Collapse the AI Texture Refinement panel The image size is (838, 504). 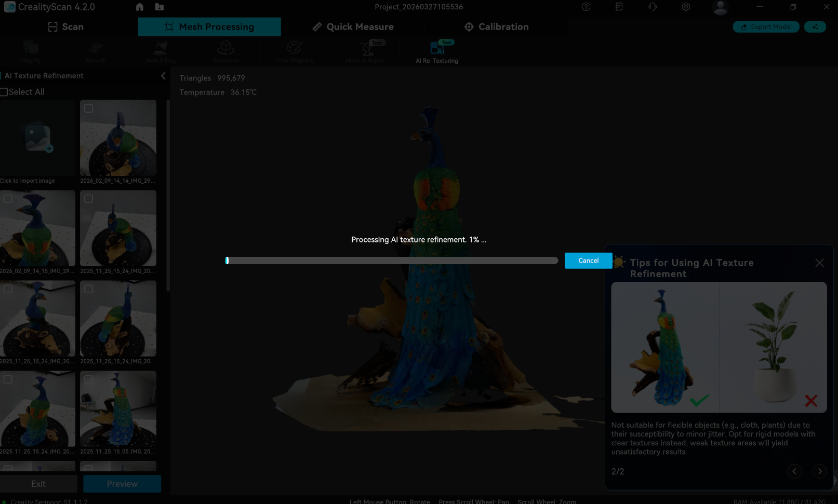pos(163,76)
